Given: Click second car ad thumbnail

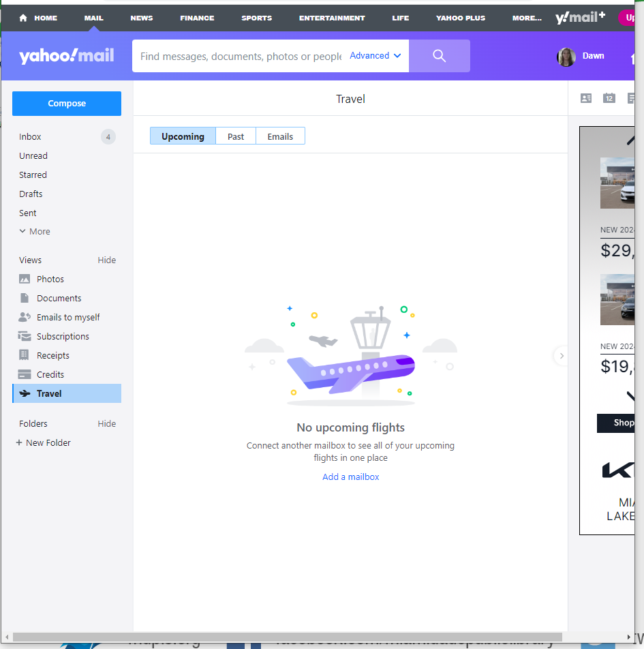Looking at the screenshot, I should (x=617, y=299).
